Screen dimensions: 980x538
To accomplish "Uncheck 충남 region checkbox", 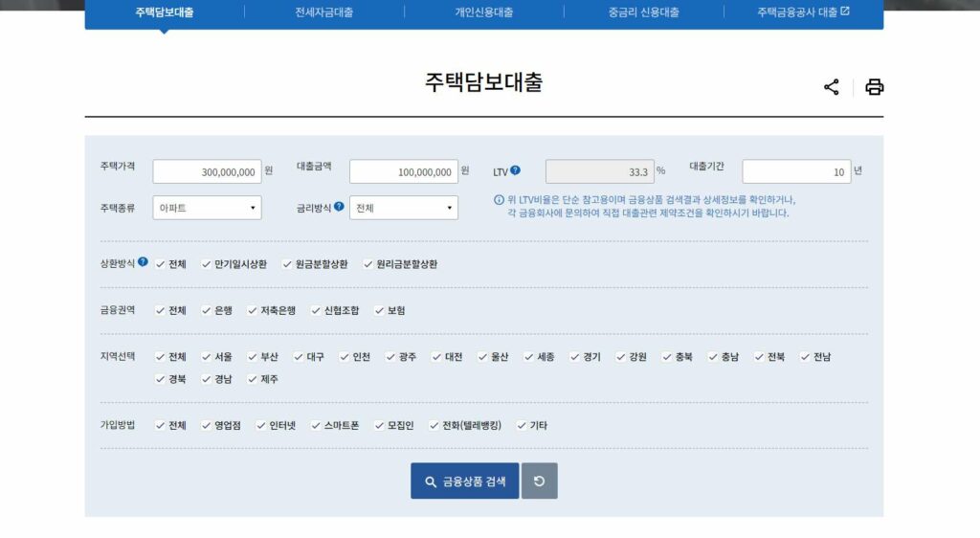I will coord(713,357).
